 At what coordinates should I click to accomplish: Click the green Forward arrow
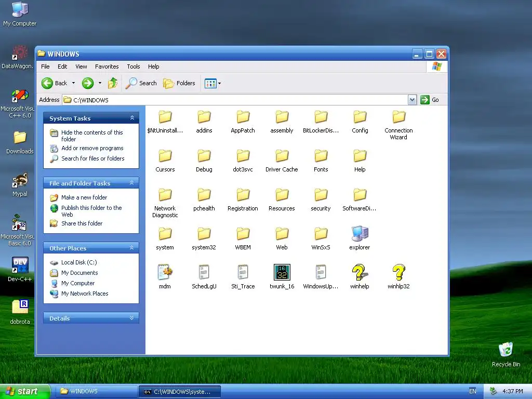pyautogui.click(x=88, y=83)
